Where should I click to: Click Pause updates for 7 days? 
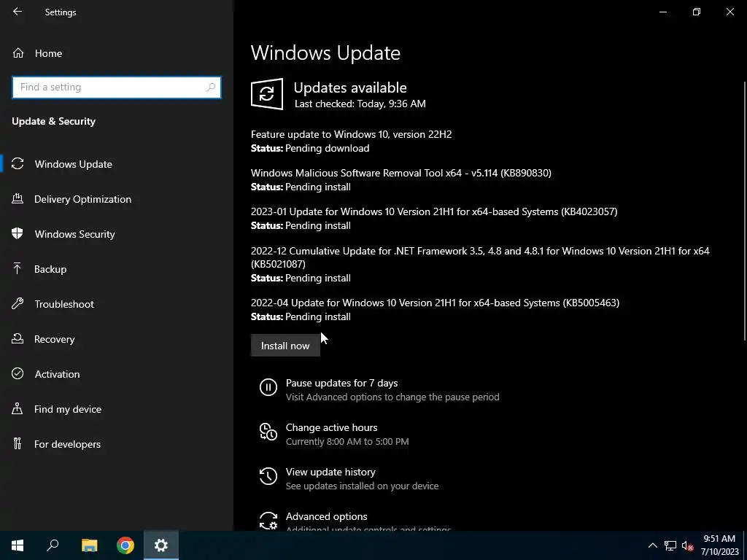[341, 383]
